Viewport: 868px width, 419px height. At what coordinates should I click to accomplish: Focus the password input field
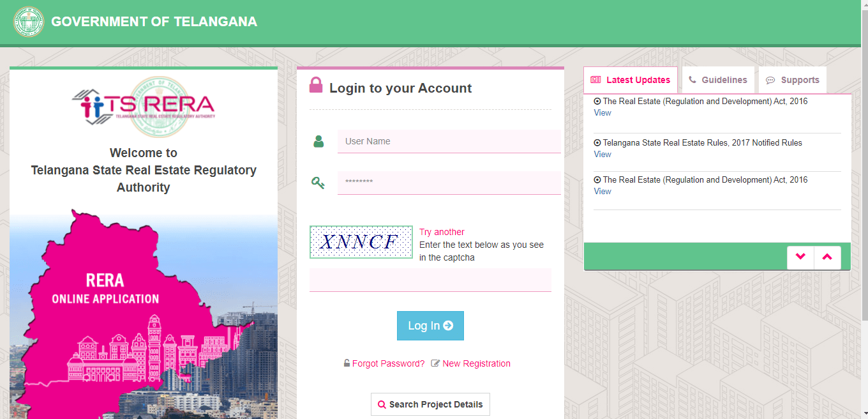[449, 183]
